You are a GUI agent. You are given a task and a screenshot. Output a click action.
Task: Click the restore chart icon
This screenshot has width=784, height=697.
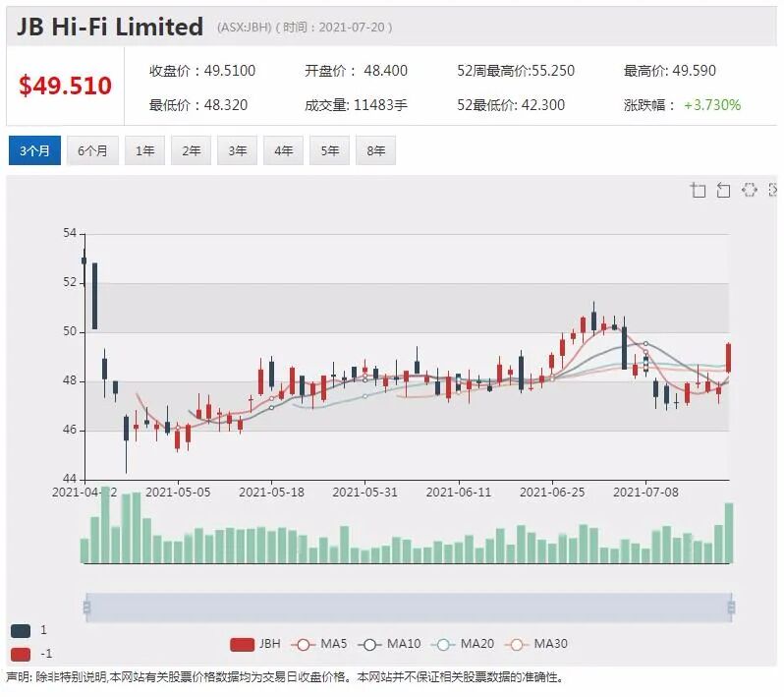coord(749,190)
